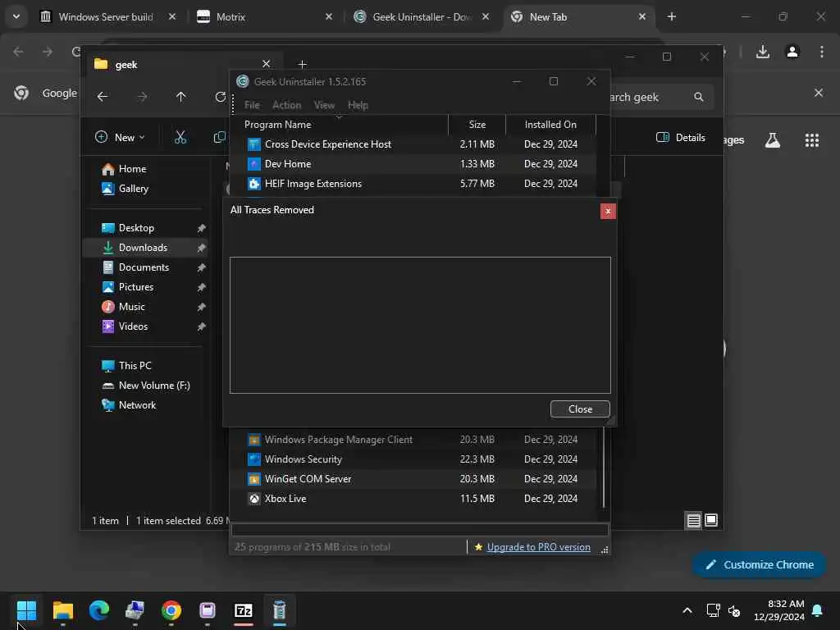
Task: Click the search icon in File Explorer search box
Action: [x=699, y=97]
